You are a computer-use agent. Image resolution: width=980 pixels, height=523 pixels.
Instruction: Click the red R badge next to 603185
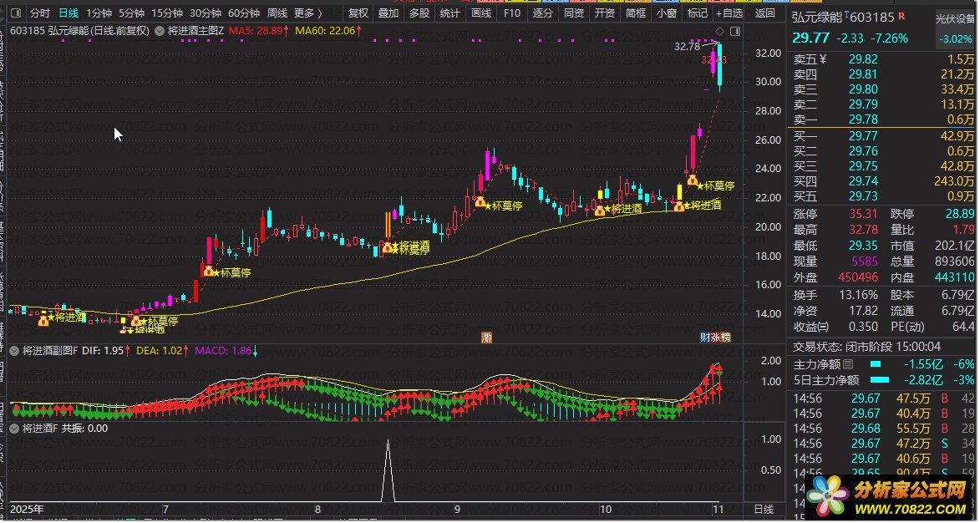point(901,16)
